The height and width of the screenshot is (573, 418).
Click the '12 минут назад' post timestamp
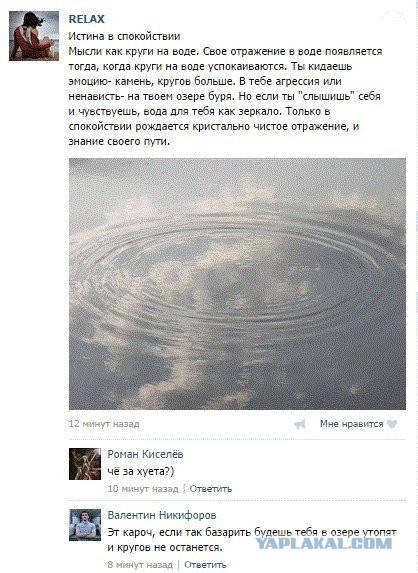(104, 424)
